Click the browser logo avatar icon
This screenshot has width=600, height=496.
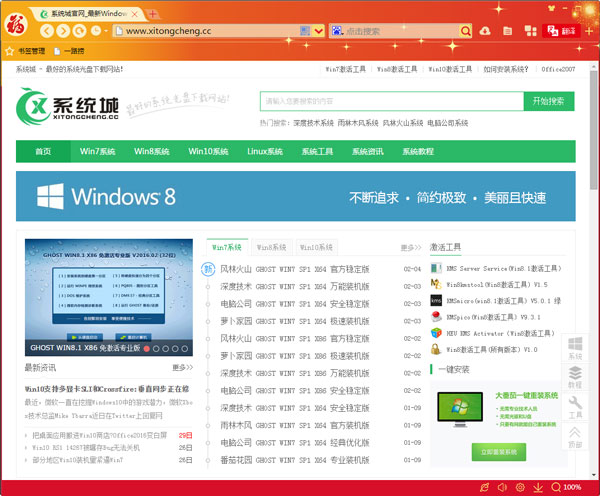(16, 24)
